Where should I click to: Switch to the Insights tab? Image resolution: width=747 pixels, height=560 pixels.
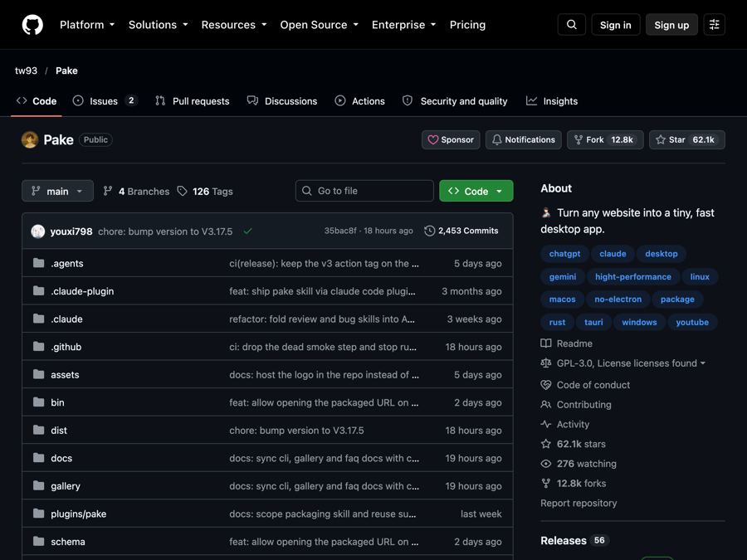[552, 101]
